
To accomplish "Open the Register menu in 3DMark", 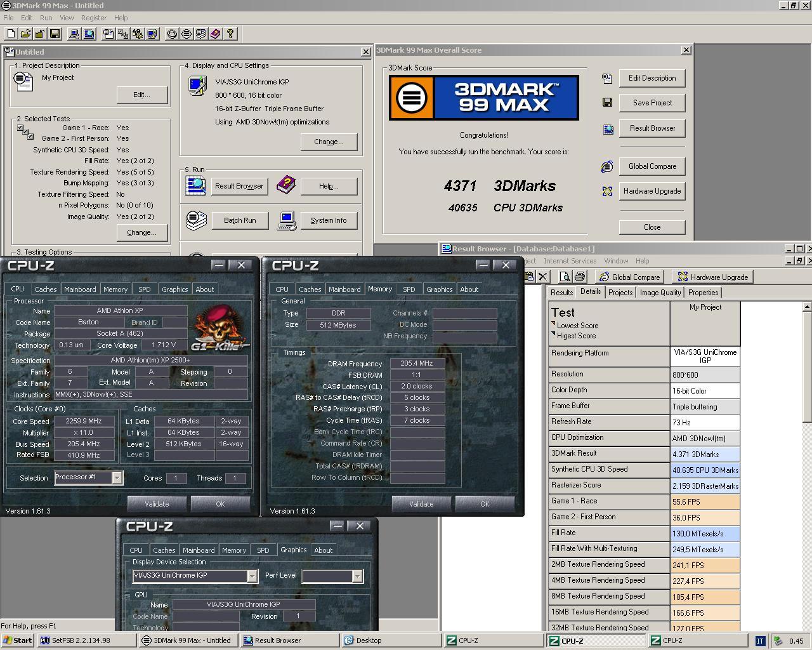I will [94, 18].
